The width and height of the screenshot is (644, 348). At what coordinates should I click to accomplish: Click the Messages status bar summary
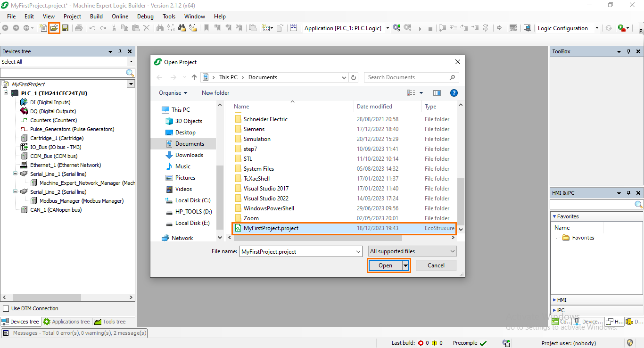click(75, 333)
